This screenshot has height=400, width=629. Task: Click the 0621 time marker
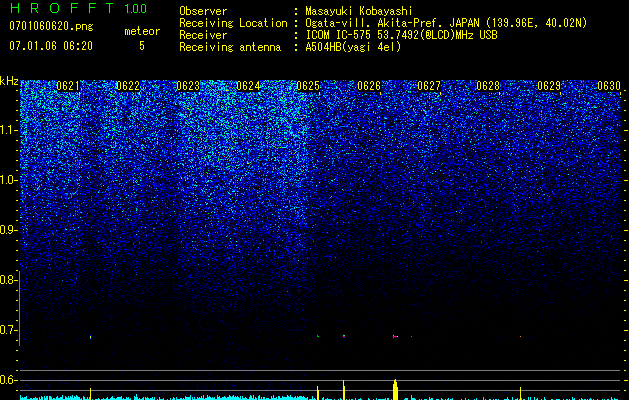(68, 86)
